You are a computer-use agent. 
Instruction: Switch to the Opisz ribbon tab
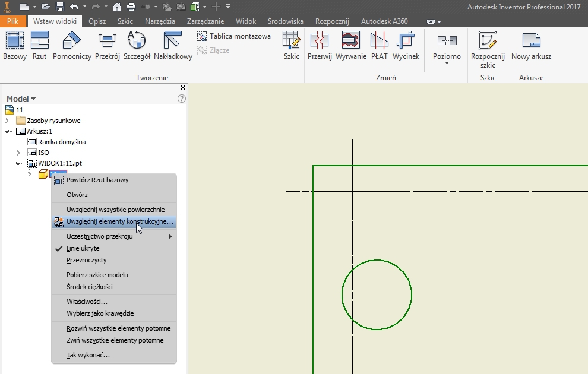(x=97, y=21)
